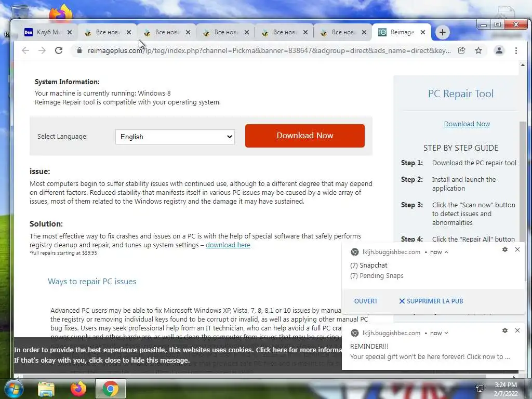The height and width of the screenshot is (399, 532).
Task: Bookmark this page with the star icon
Action: pyautogui.click(x=478, y=50)
